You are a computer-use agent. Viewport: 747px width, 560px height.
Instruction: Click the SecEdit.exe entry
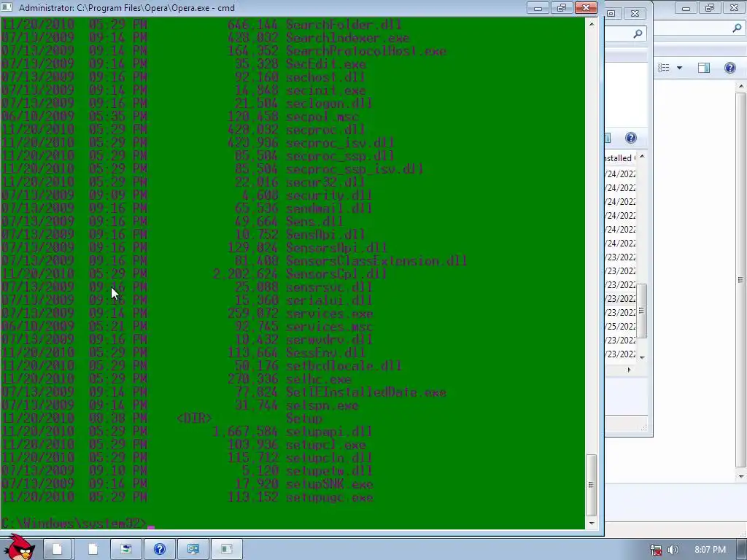click(326, 64)
